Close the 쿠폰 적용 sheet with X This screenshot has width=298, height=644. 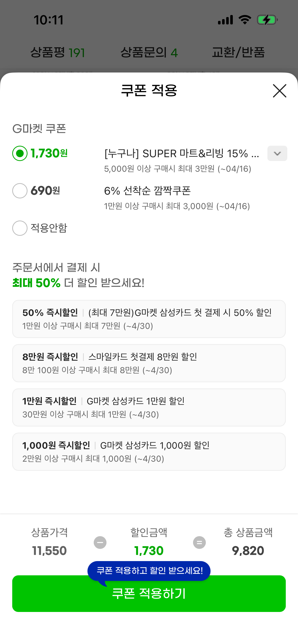279,91
